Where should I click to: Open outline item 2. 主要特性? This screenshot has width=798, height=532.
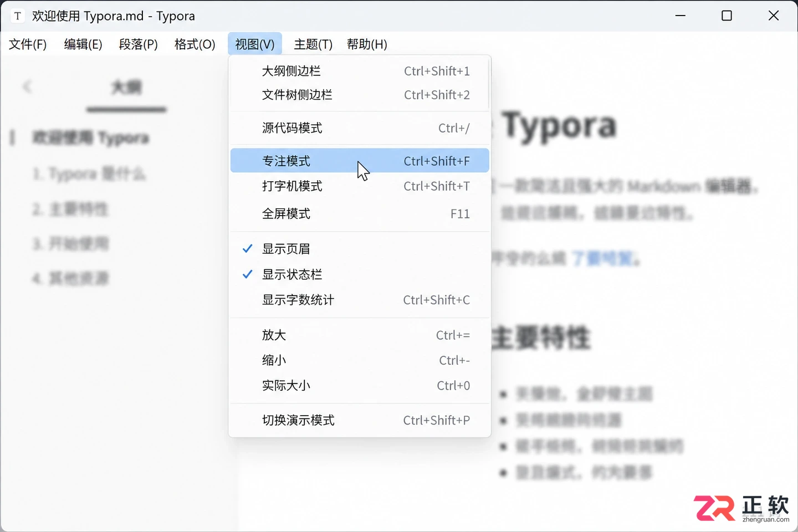(70, 209)
